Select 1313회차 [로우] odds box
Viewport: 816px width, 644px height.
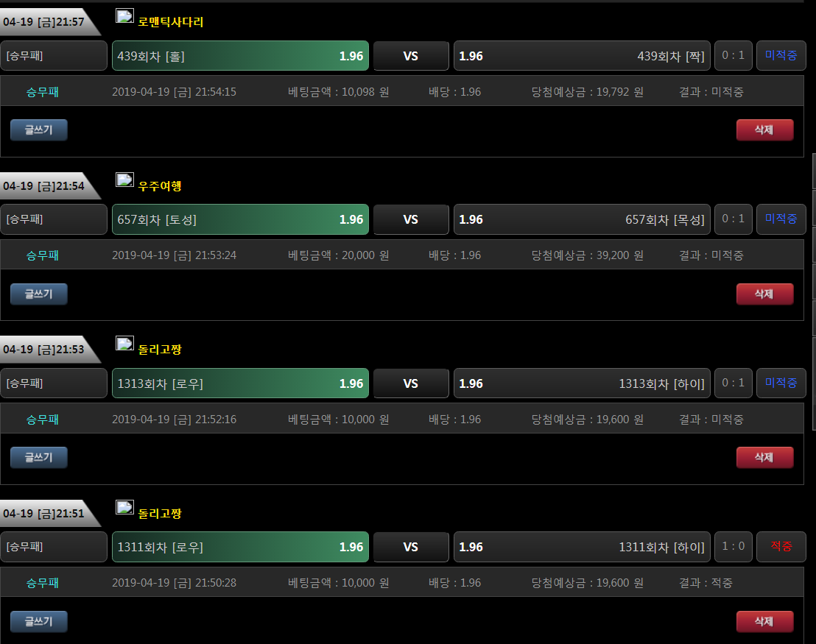click(x=240, y=383)
